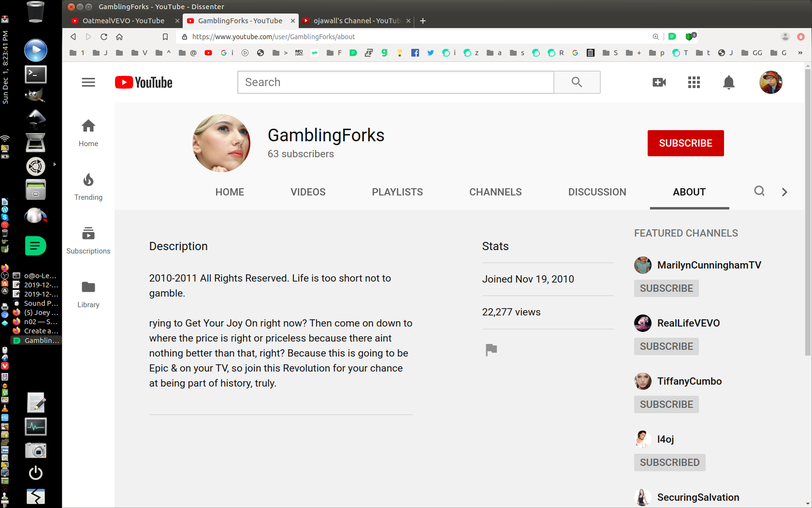
Task: Open the YouTube bookmark in bookmarks bar
Action: [x=208, y=53]
